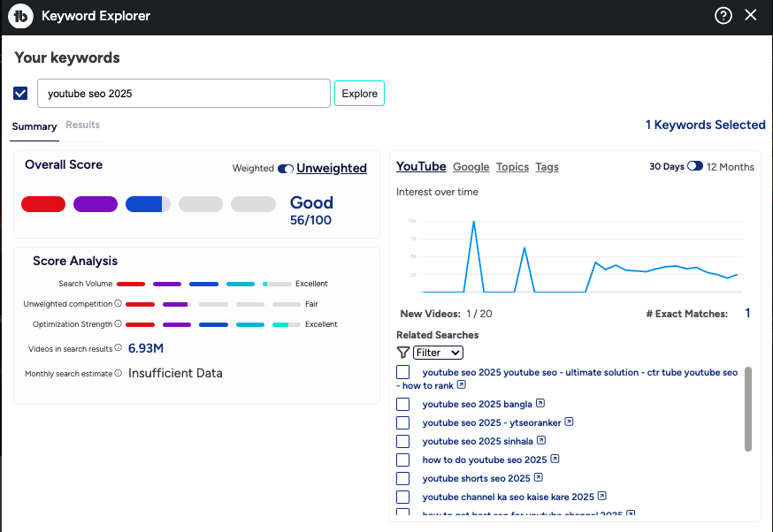Image resolution: width=773 pixels, height=532 pixels.
Task: Click the Interest over time chart peak
Action: pos(474,222)
